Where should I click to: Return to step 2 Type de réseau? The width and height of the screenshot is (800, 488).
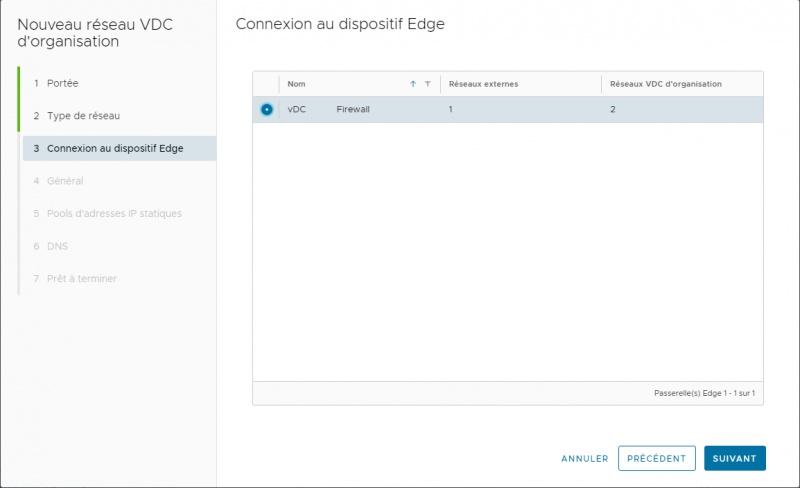pos(77,116)
